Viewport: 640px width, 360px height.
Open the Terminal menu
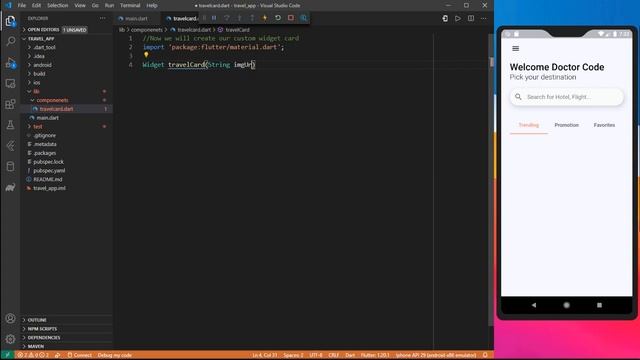tap(130, 5)
